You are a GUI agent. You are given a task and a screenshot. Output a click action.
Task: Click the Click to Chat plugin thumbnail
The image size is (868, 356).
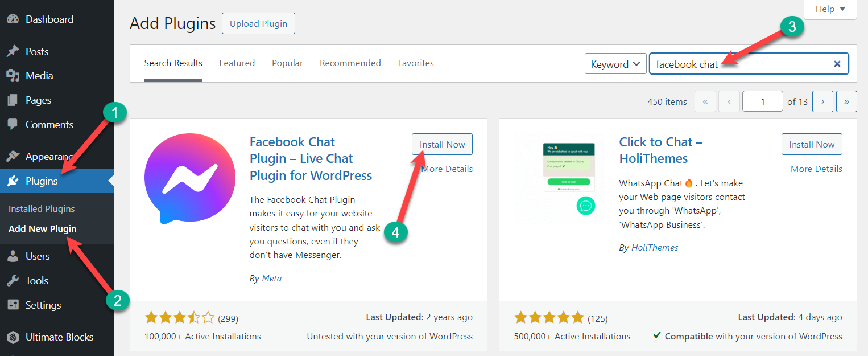(x=559, y=178)
